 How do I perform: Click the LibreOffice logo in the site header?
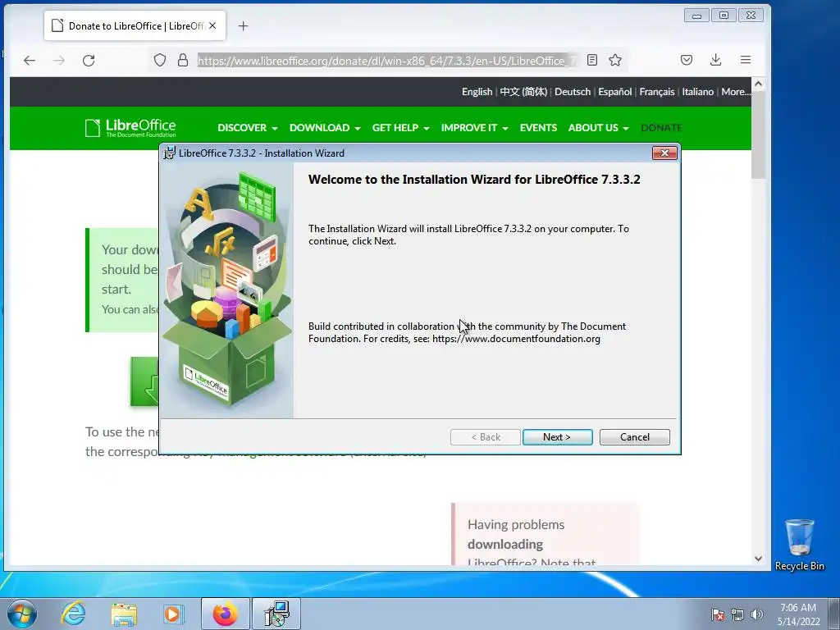click(x=130, y=127)
